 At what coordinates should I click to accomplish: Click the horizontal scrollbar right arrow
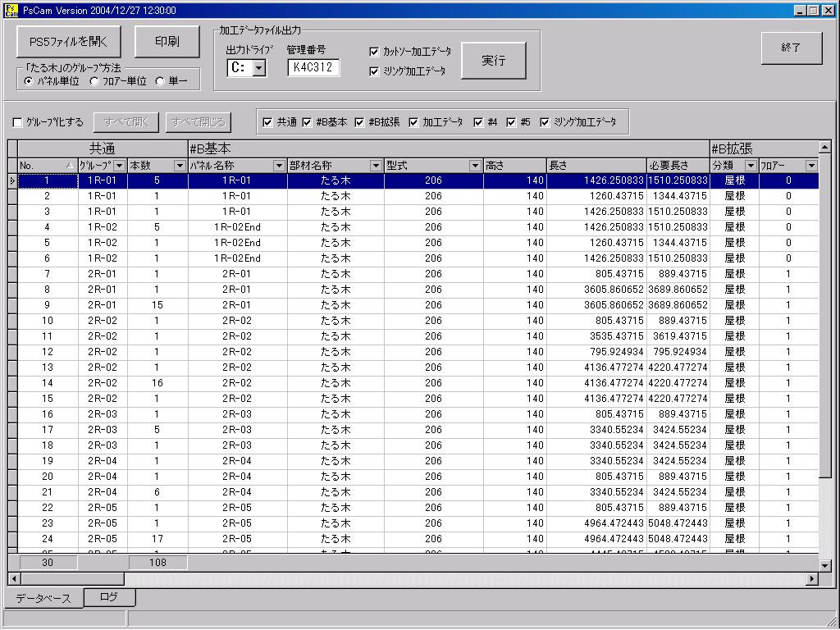[812, 578]
